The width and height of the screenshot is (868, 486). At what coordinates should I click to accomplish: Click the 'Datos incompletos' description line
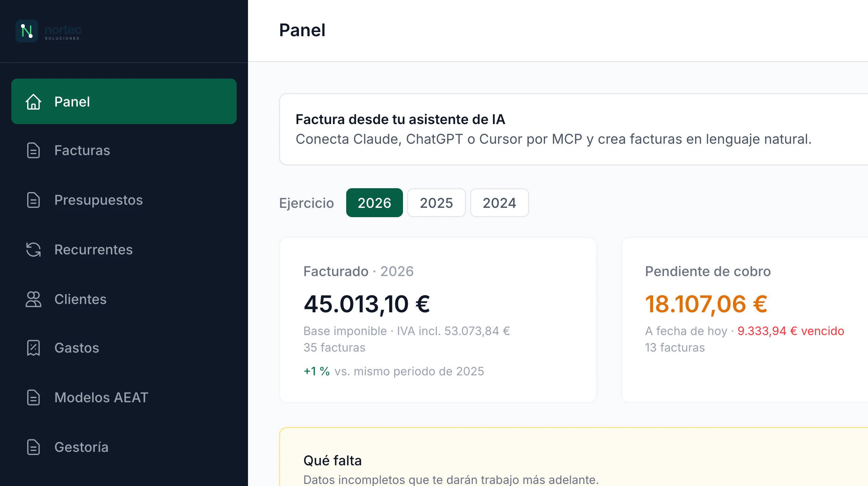point(451,480)
